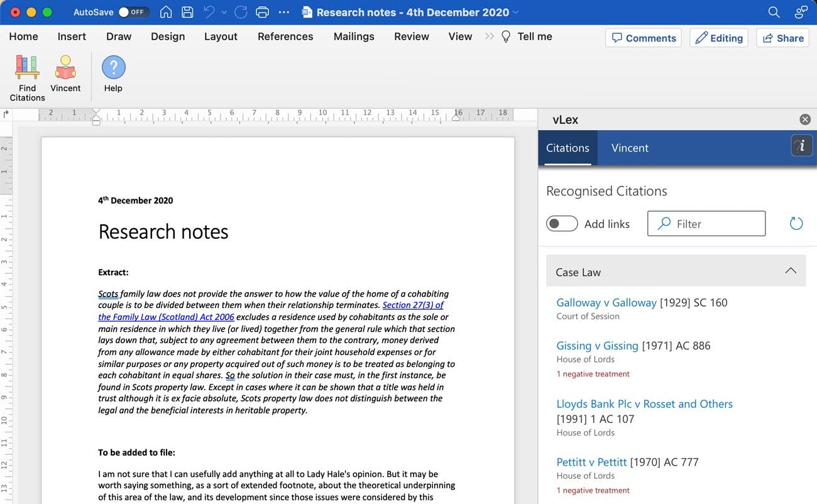Toggle the AutoSave switch
The width and height of the screenshot is (817, 504).
point(133,12)
